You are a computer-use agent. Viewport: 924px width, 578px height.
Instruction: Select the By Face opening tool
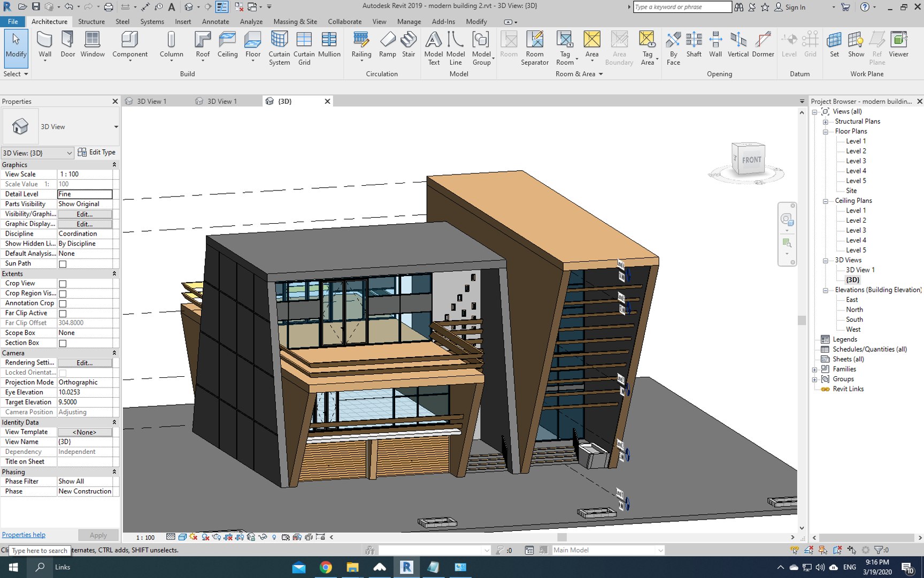point(673,48)
